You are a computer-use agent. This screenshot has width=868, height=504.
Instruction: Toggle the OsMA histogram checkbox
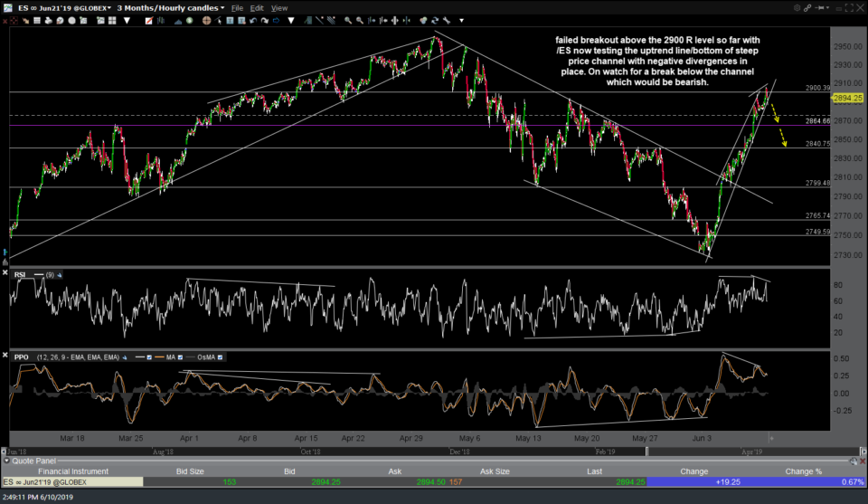click(220, 357)
